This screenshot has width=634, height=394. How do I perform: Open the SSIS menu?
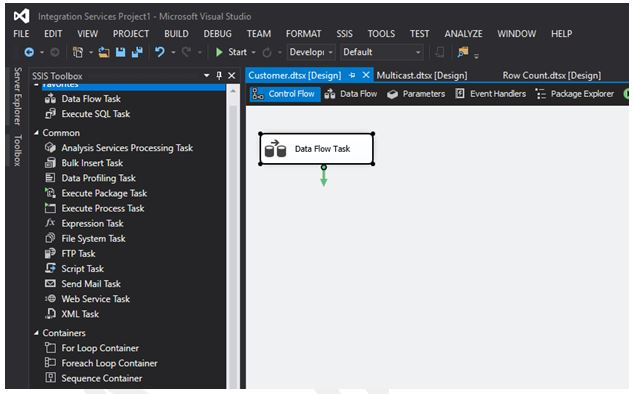coord(344,34)
